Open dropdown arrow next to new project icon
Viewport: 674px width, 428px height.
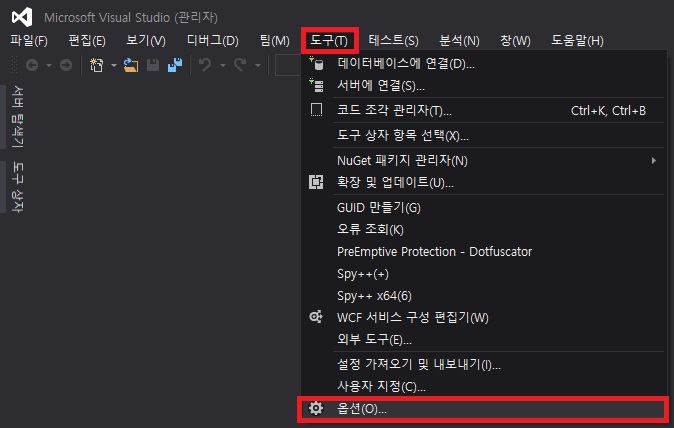[113, 66]
